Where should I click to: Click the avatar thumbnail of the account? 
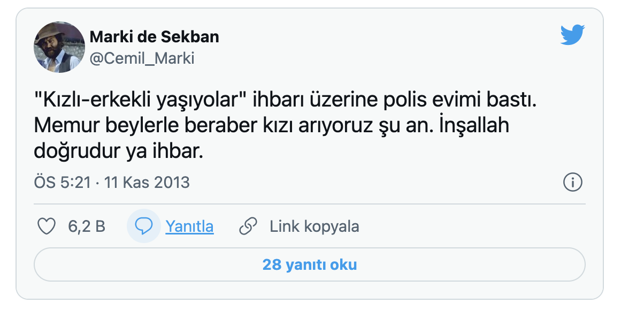pos(59,47)
